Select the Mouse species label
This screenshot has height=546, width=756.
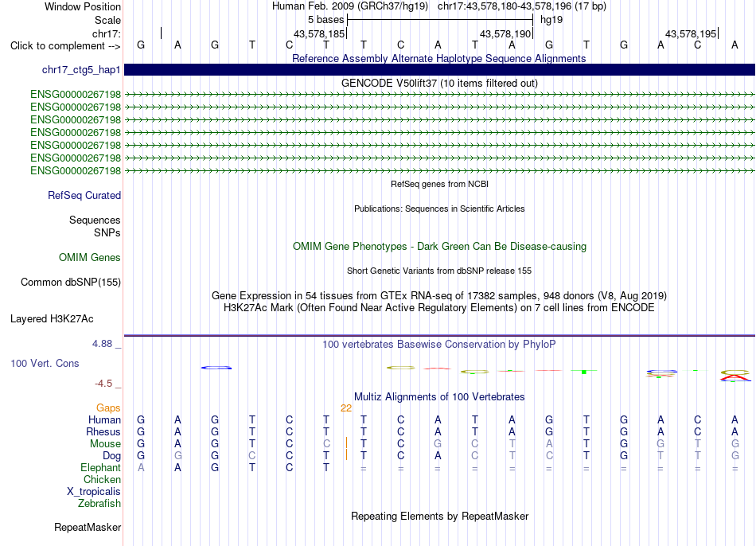[106, 444]
